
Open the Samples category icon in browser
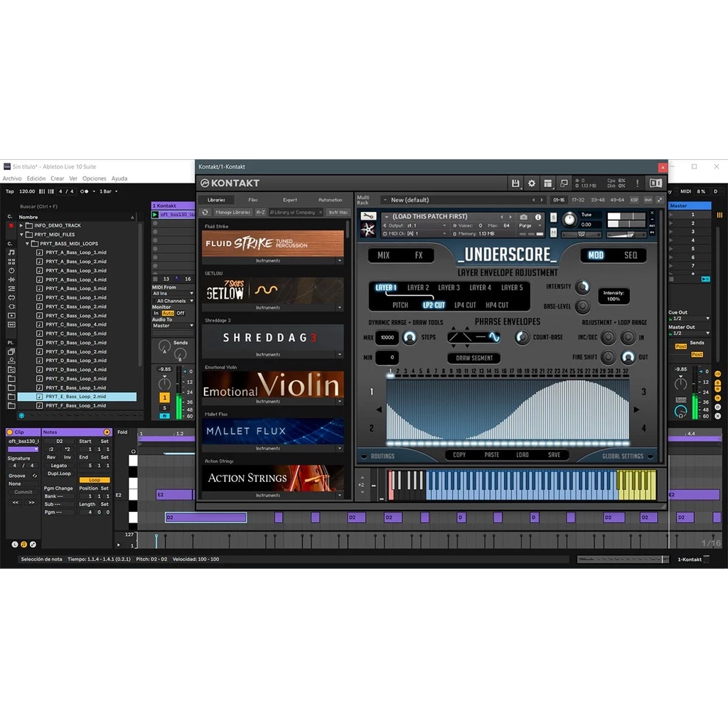click(x=11, y=324)
